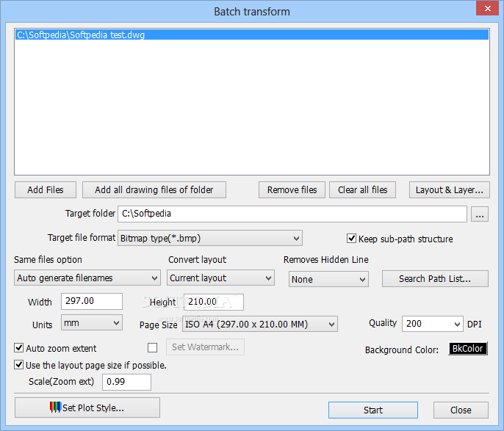Enable the watermark checkbox

[x=152, y=347]
